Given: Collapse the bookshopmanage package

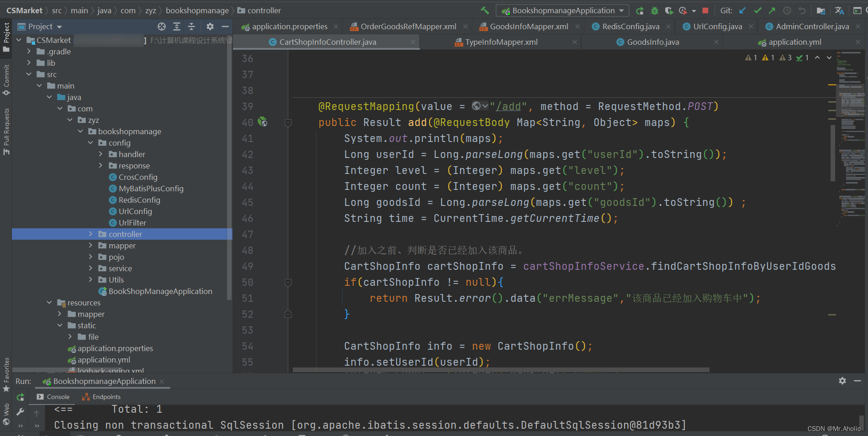Looking at the screenshot, I should click(80, 131).
